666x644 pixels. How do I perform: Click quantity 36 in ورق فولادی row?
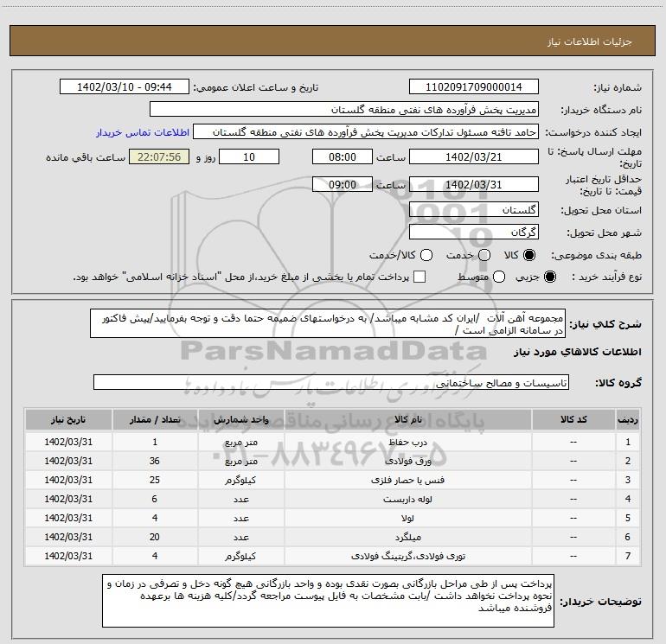(155, 461)
